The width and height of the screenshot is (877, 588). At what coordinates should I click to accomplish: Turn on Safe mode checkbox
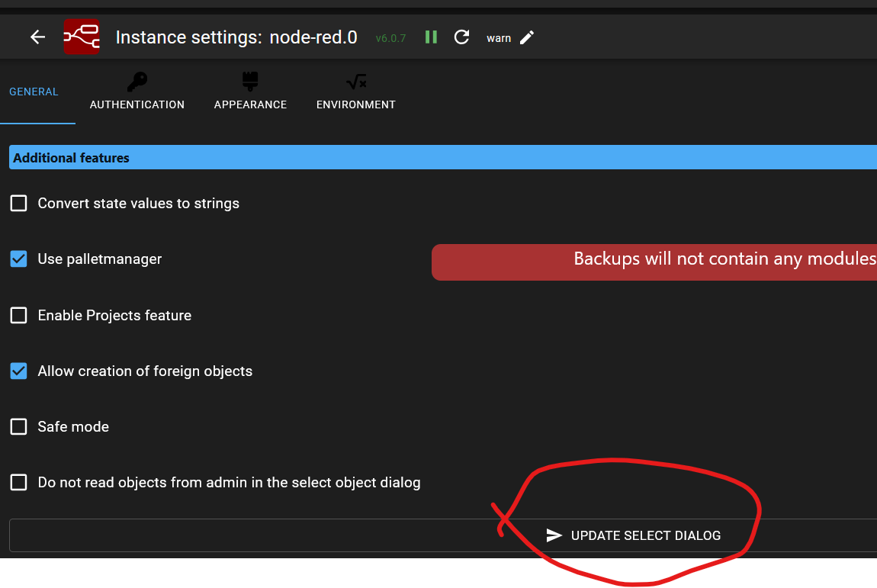[x=19, y=427]
